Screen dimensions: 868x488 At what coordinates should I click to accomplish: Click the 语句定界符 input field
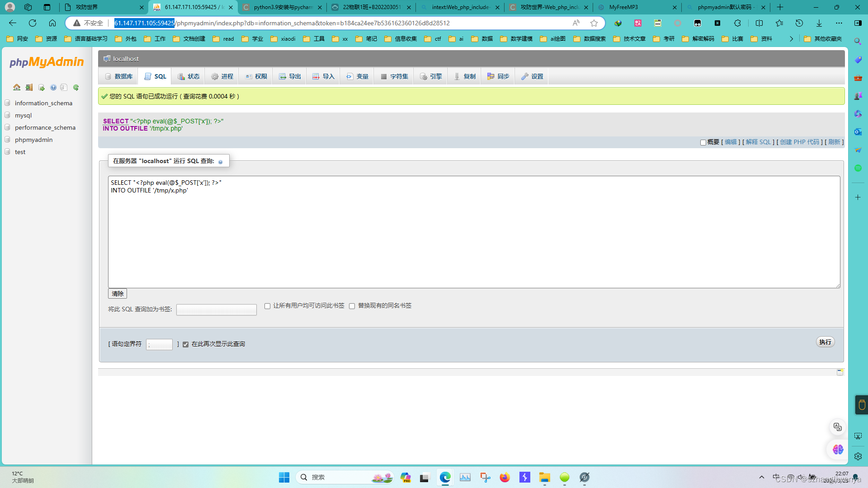pos(159,344)
